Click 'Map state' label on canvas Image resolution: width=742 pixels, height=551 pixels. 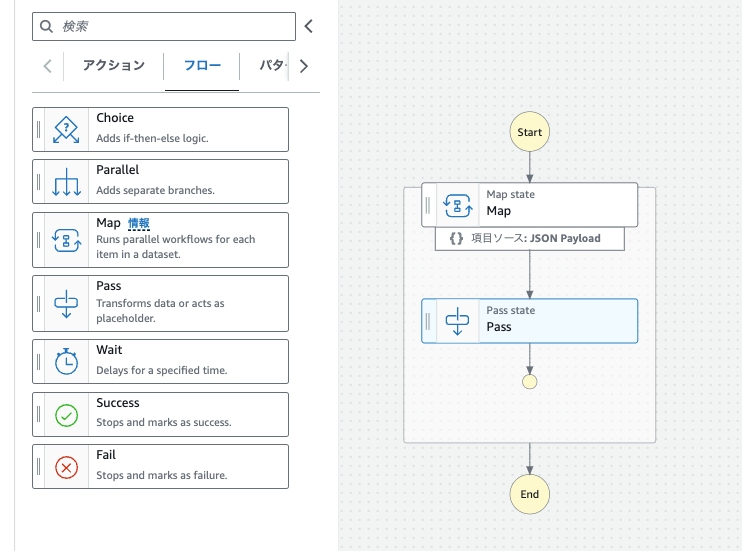[x=511, y=194]
